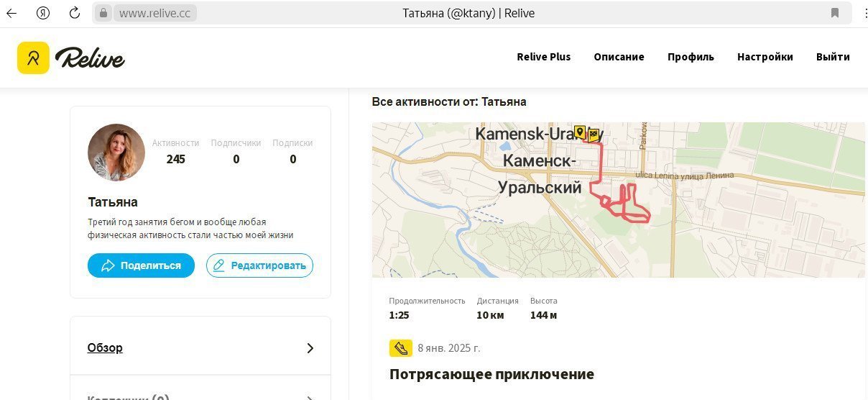Click the Подписчики count label

(236, 143)
